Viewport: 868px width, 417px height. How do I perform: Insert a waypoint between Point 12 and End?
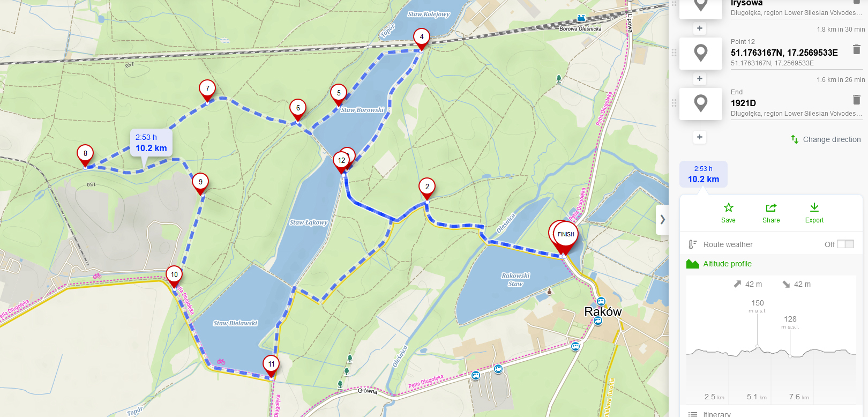click(x=700, y=79)
